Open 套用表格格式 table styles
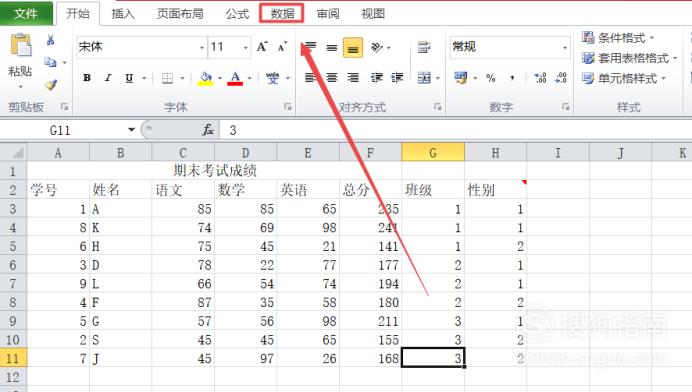The height and width of the screenshot is (392, 692). (x=629, y=58)
